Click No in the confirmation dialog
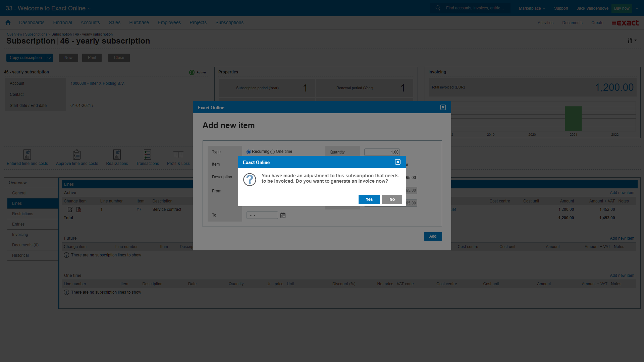The height and width of the screenshot is (362, 644). [x=392, y=199]
